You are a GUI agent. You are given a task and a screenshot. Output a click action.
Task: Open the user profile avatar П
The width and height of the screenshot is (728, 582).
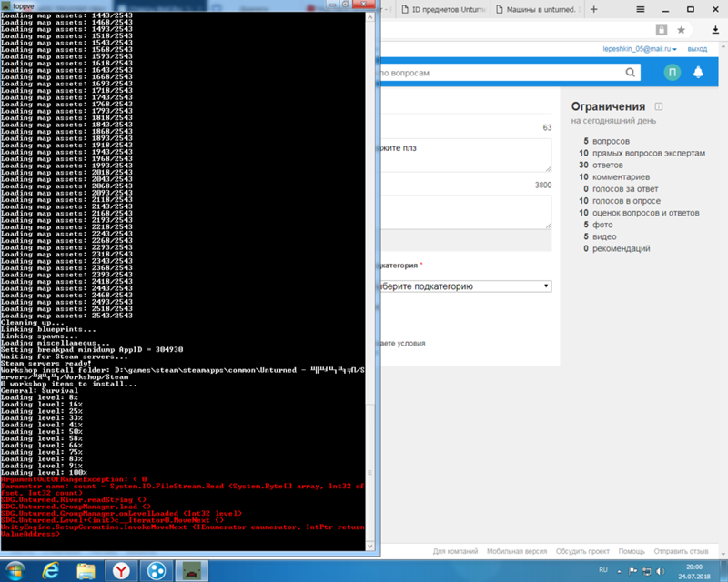click(x=672, y=73)
